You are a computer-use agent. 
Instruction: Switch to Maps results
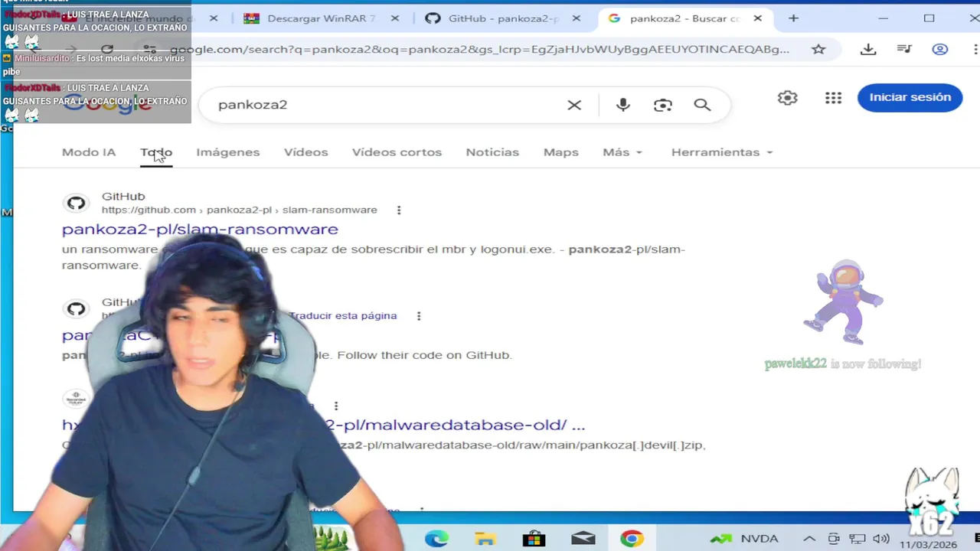click(x=561, y=152)
